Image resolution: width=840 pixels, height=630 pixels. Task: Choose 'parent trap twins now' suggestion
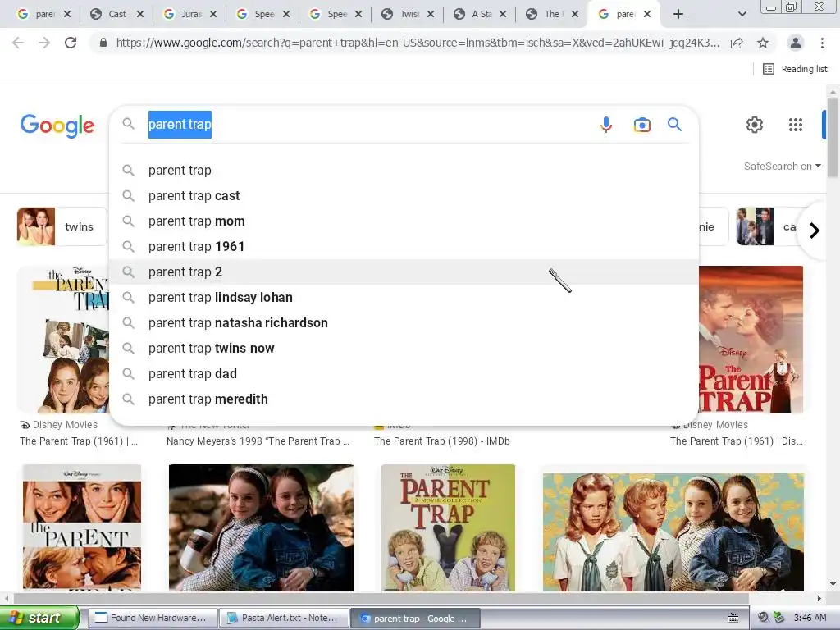tap(404, 348)
